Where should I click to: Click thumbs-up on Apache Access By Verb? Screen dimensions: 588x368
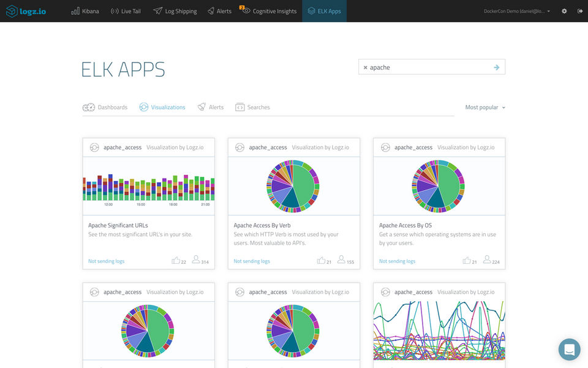321,260
